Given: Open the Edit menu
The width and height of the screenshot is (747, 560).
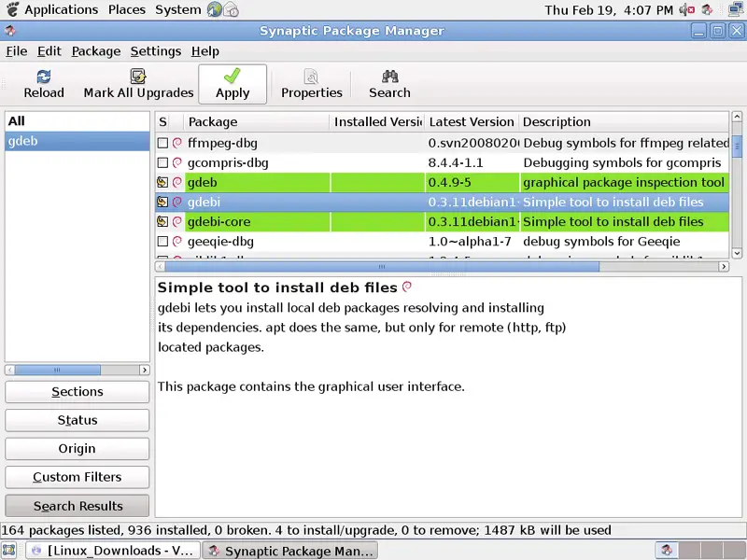Looking at the screenshot, I should tap(49, 51).
